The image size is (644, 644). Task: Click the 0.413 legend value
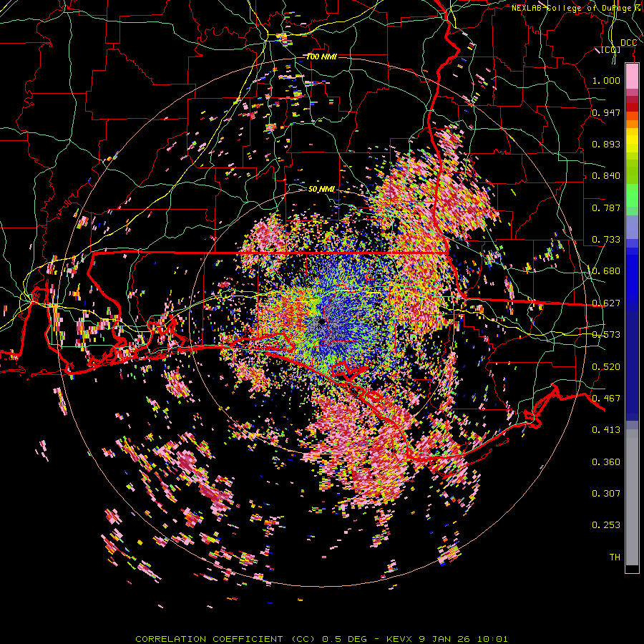click(x=606, y=430)
